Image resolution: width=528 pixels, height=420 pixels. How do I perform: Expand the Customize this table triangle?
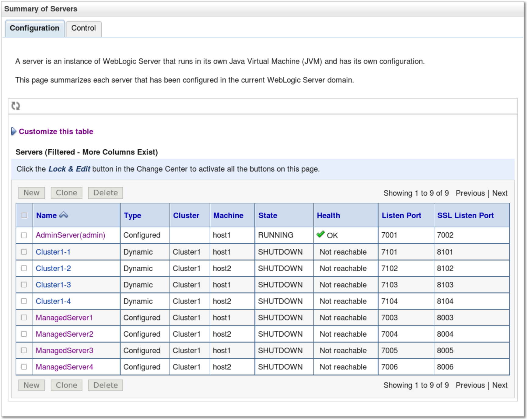point(14,131)
